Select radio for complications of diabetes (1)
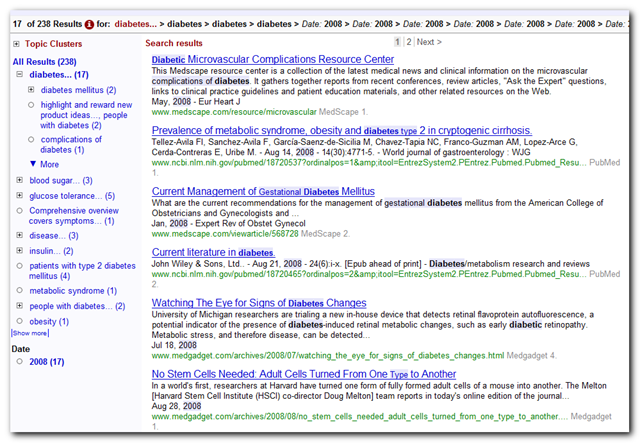 click(31, 140)
